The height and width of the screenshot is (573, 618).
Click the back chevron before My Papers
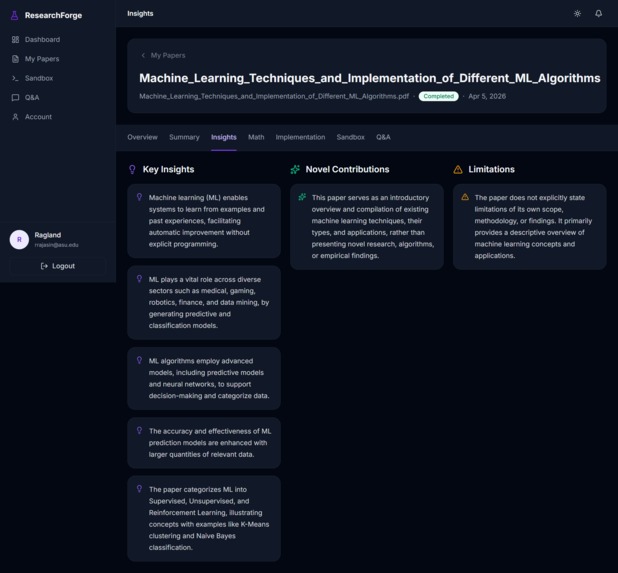[x=143, y=55]
